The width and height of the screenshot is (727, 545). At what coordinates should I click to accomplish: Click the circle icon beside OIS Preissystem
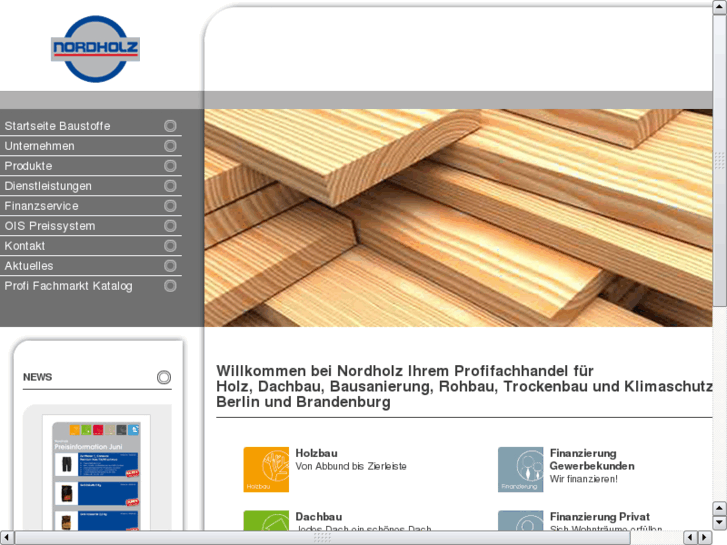tap(170, 225)
